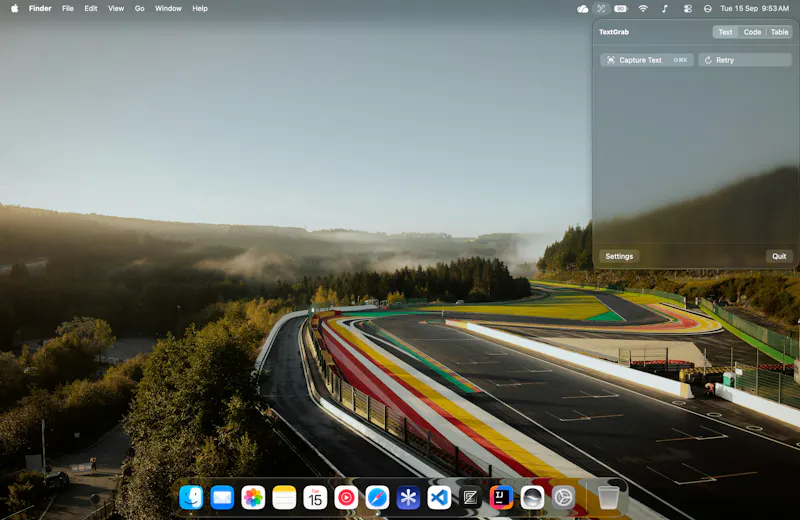Viewport: 800px width, 520px height.
Task: Check the battery status icon
Action: 620,9
